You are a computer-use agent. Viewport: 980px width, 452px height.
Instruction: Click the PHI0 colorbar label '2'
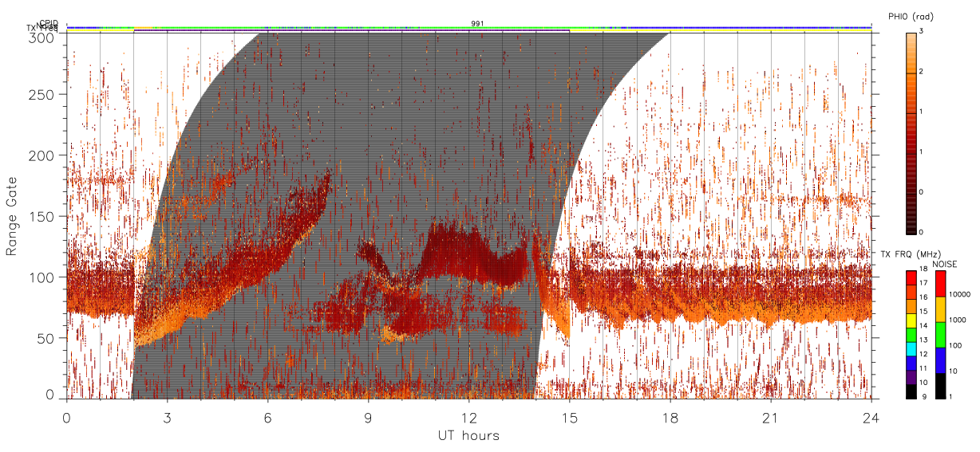click(x=921, y=73)
